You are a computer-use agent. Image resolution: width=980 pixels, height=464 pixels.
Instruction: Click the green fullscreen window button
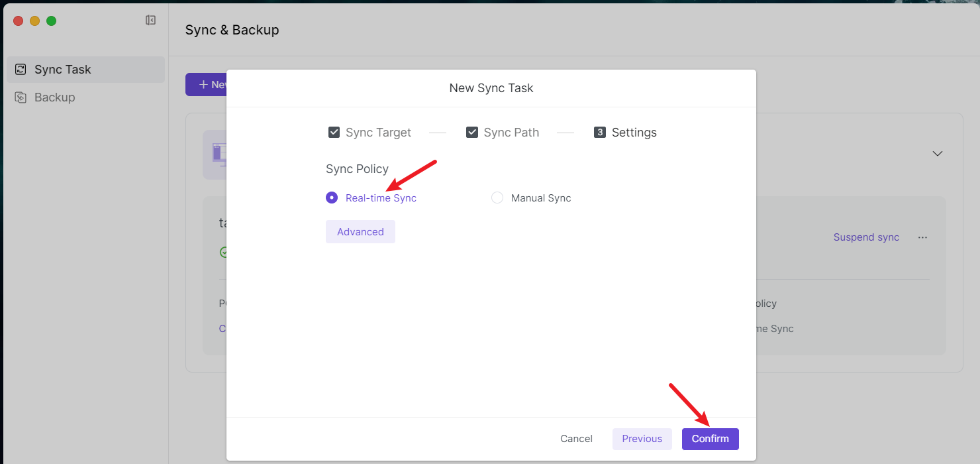click(x=51, y=21)
